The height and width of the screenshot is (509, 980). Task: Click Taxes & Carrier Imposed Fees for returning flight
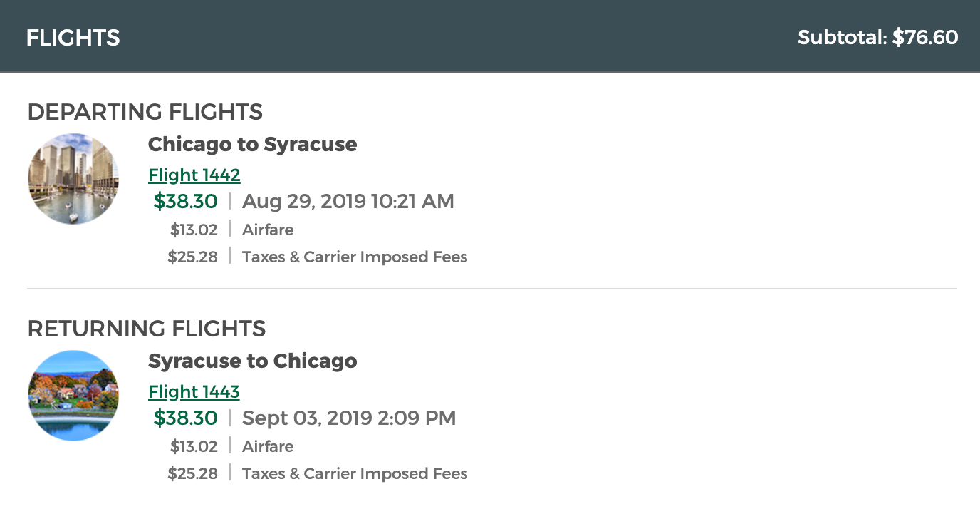click(x=355, y=473)
